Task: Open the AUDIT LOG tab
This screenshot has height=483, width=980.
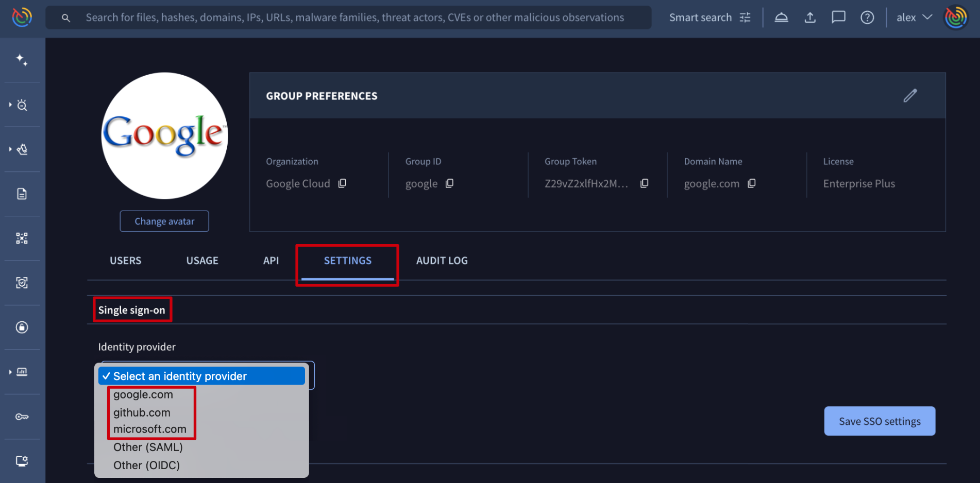Action: pos(442,261)
